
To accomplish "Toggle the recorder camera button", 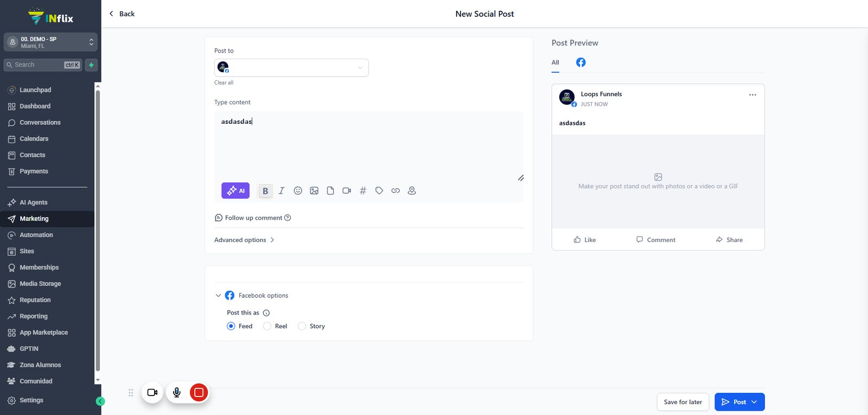I will point(152,392).
